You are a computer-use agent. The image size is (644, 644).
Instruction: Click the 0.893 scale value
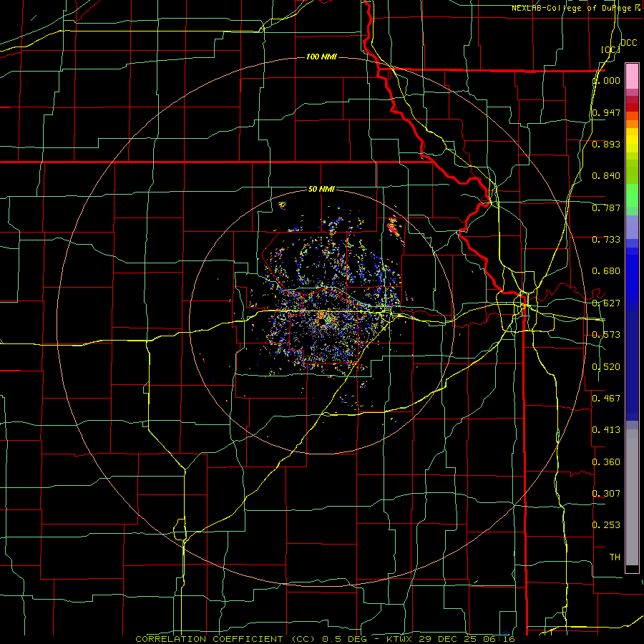(606, 144)
